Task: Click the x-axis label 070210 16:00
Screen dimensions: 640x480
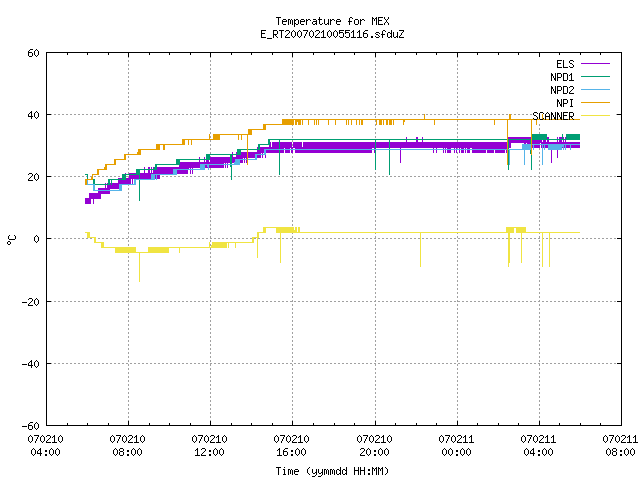Action: pos(291,446)
